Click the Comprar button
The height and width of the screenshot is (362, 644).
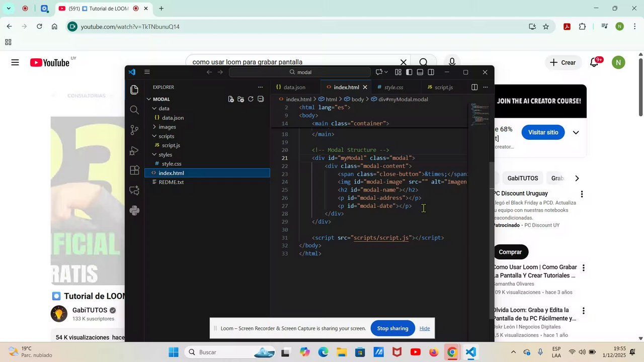point(510,252)
